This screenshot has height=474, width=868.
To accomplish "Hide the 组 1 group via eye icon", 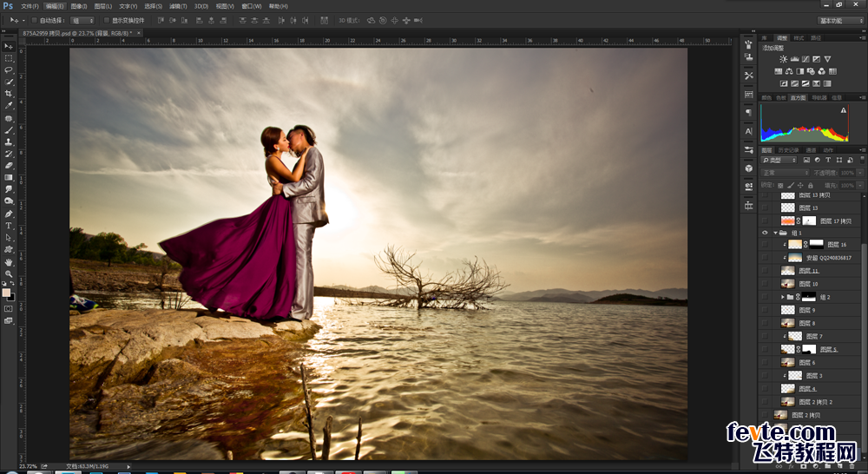I will (x=765, y=234).
